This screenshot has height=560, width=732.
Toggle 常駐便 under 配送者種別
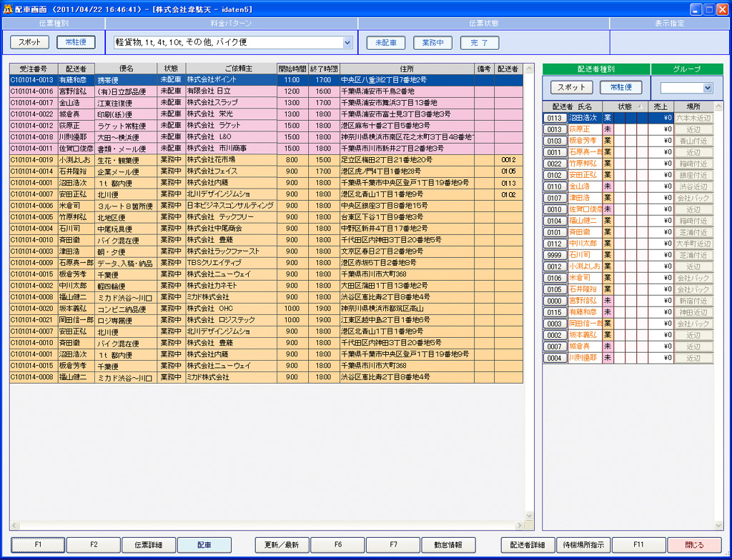pos(620,87)
